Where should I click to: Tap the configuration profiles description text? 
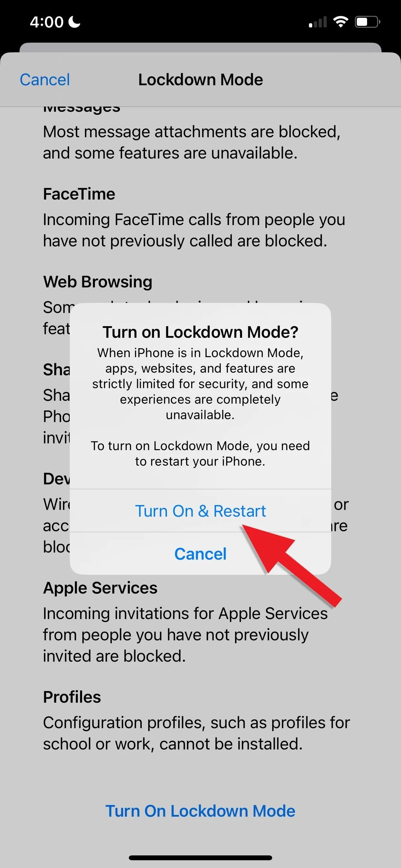196,733
